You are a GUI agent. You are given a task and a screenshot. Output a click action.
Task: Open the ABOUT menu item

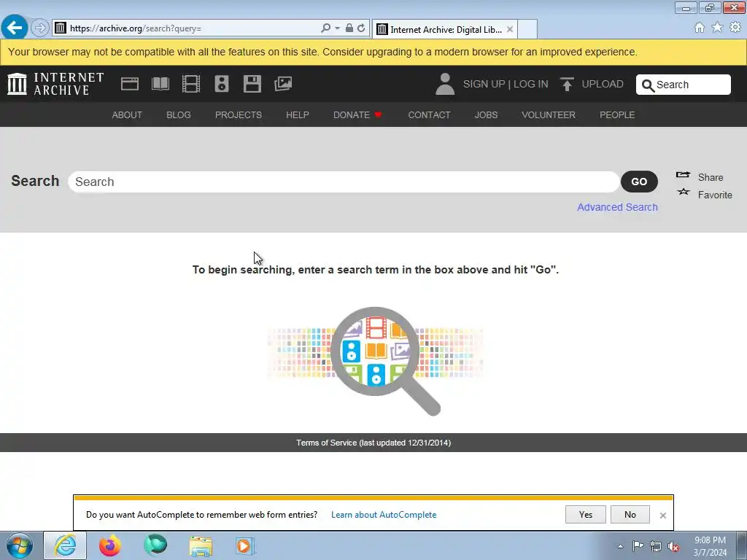coord(127,114)
